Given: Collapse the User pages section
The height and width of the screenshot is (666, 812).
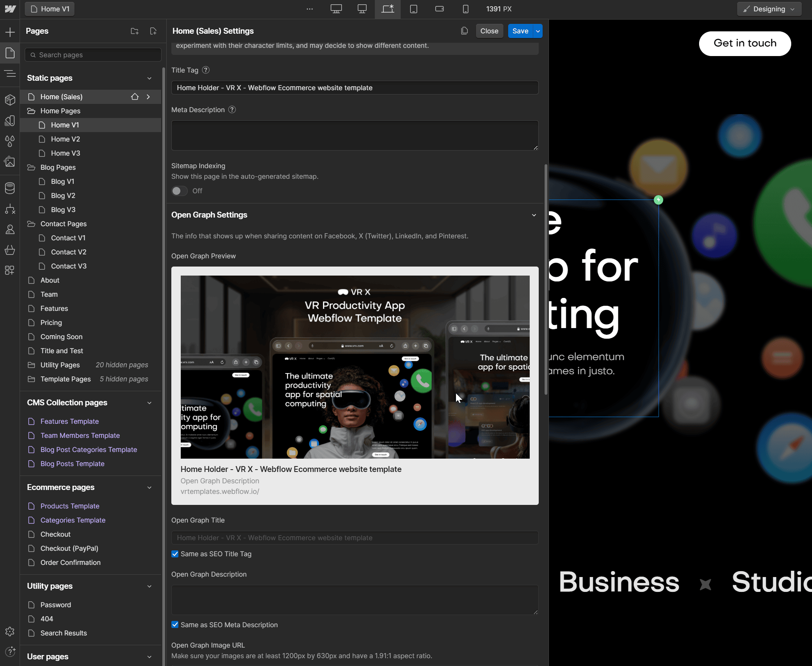Looking at the screenshot, I should [149, 657].
